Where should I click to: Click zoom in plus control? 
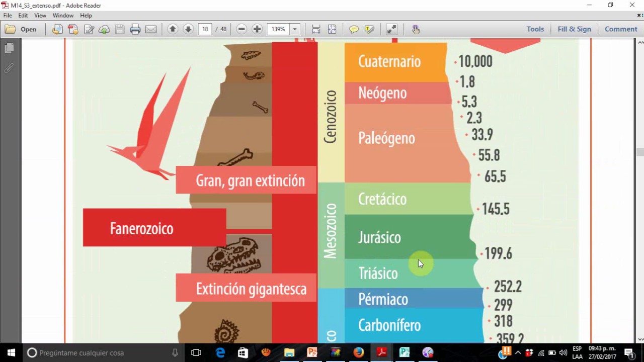click(257, 29)
